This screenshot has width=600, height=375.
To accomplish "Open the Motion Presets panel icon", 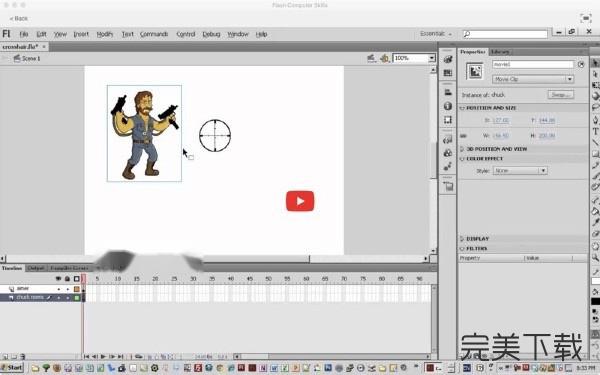I will coord(448,166).
